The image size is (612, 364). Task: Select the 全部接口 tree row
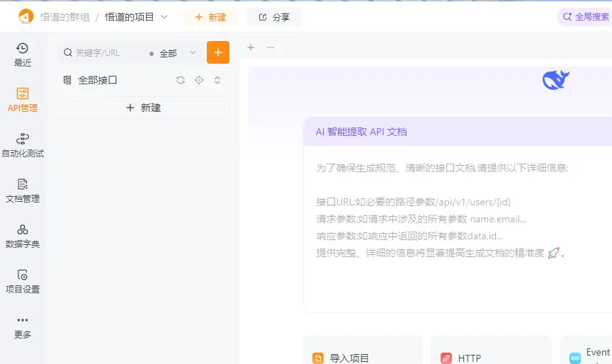(x=144, y=80)
